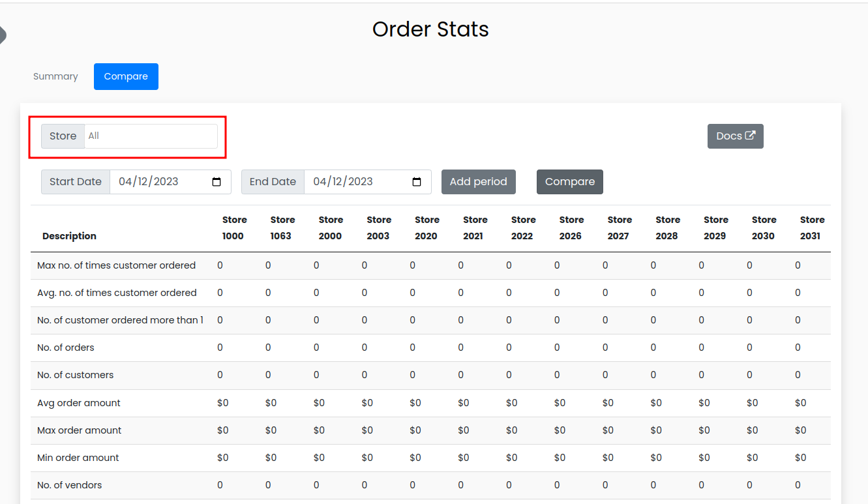Click the Store 2031 column header

[811, 228]
